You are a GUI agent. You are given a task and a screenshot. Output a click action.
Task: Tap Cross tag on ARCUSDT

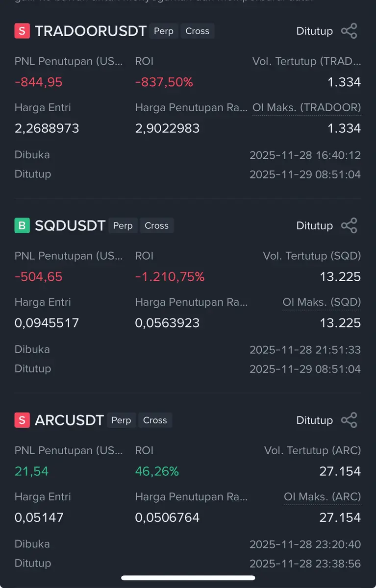(155, 420)
